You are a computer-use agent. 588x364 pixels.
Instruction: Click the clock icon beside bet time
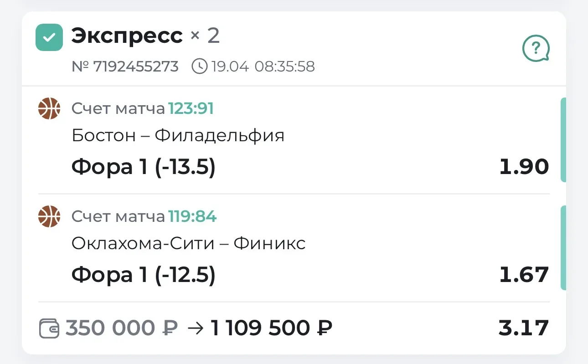pyautogui.click(x=199, y=67)
